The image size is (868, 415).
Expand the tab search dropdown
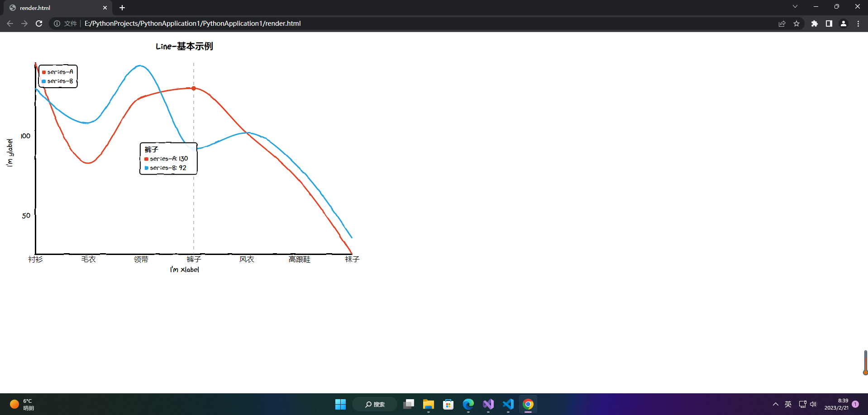pyautogui.click(x=795, y=6)
